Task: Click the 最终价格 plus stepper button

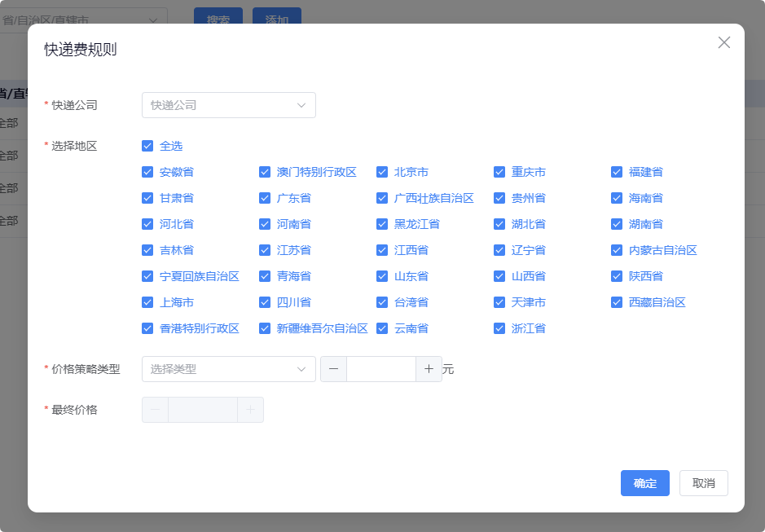Action: coord(250,410)
